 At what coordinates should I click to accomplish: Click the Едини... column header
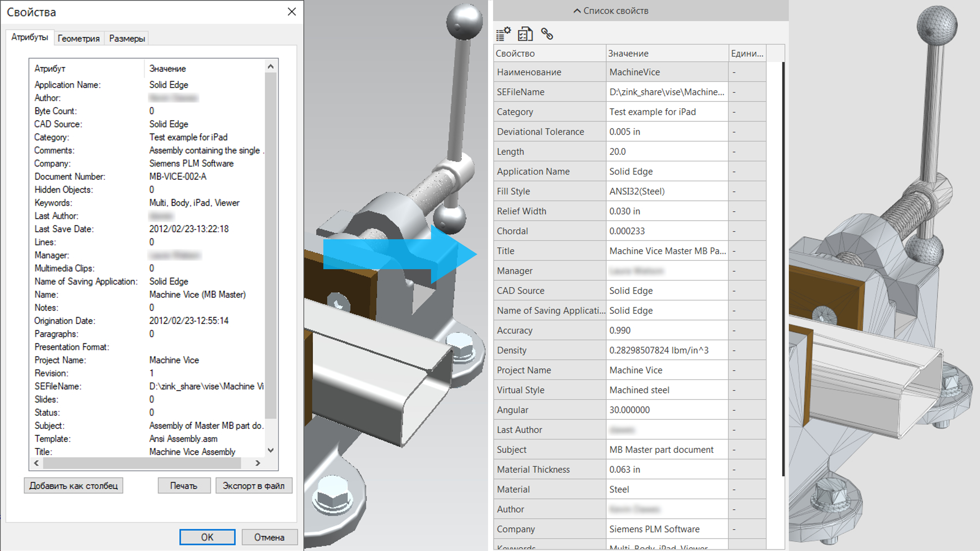(747, 53)
